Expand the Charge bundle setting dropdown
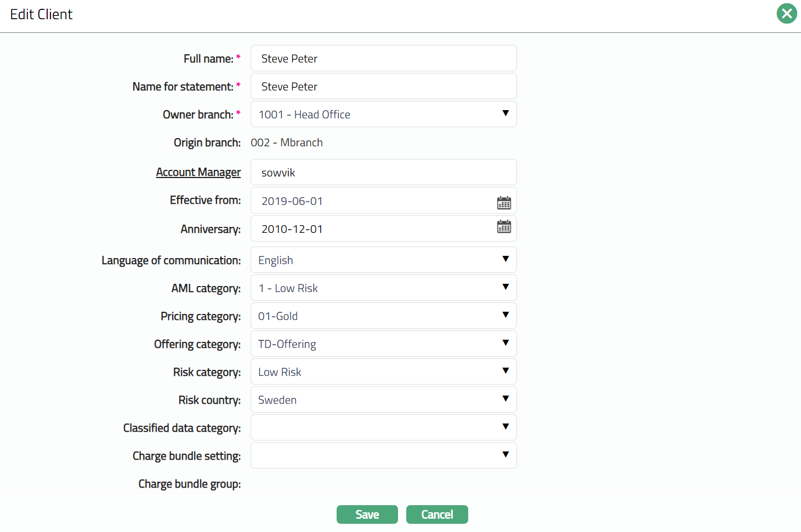The height and width of the screenshot is (532, 801). point(383,456)
